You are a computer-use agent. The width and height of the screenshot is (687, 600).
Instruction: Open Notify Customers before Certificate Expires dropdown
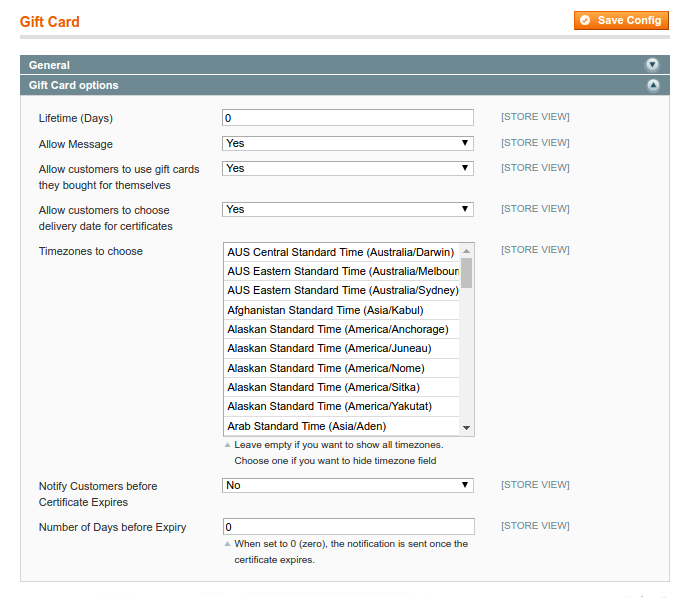click(x=347, y=486)
